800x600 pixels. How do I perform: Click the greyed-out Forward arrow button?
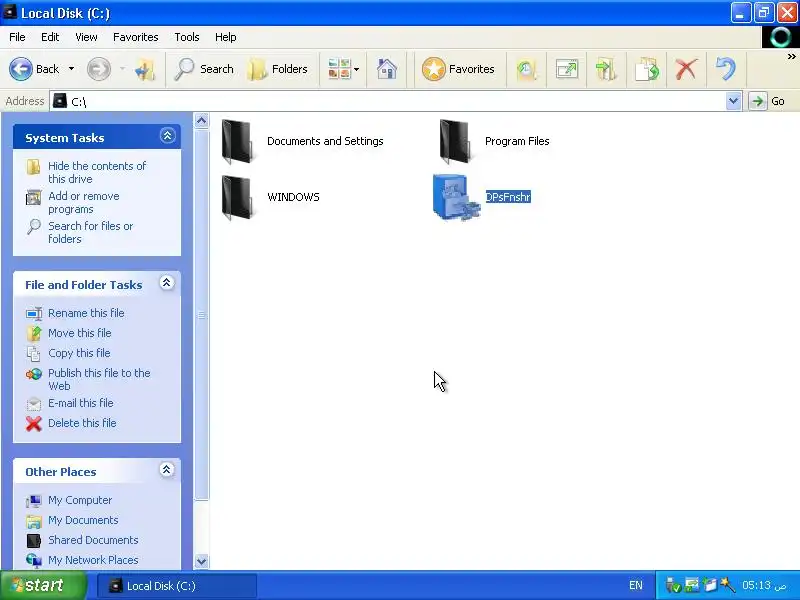(98, 69)
